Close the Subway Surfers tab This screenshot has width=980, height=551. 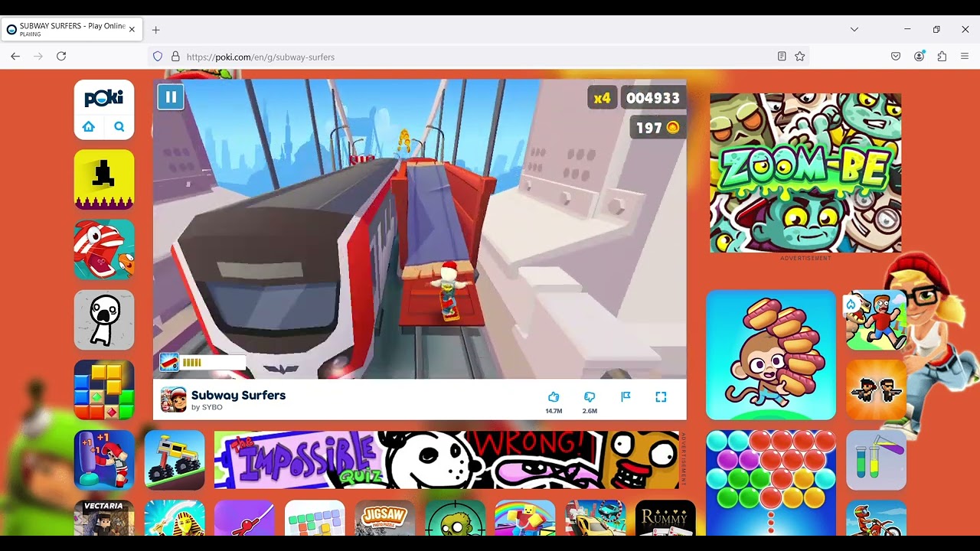[x=132, y=30]
